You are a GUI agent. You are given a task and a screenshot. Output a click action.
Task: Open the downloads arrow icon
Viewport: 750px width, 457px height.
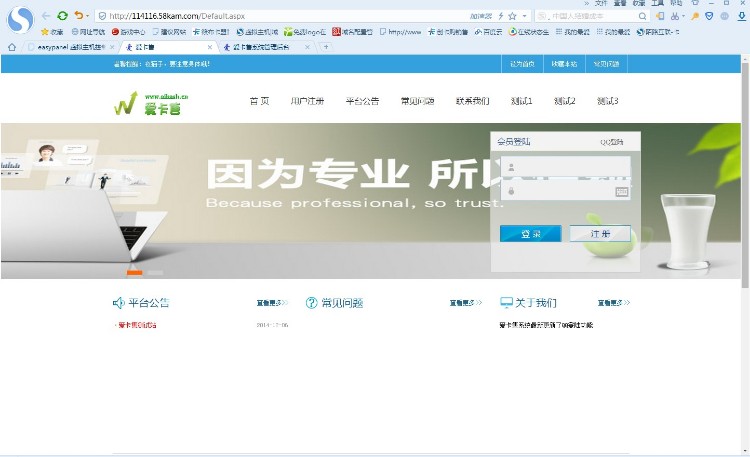(742, 16)
